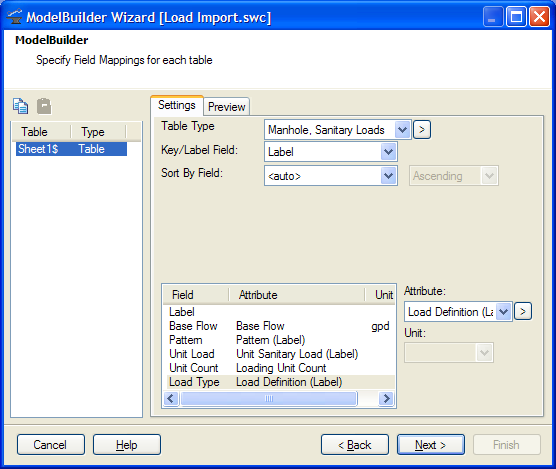Select the Sheet1$ row in the table list
This screenshot has width=556, height=469.
pos(71,149)
